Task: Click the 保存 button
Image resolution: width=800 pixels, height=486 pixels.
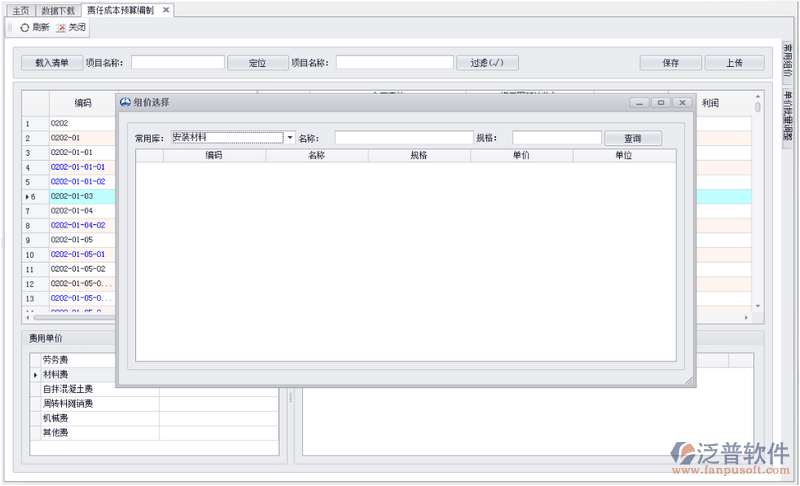Action: (670, 63)
